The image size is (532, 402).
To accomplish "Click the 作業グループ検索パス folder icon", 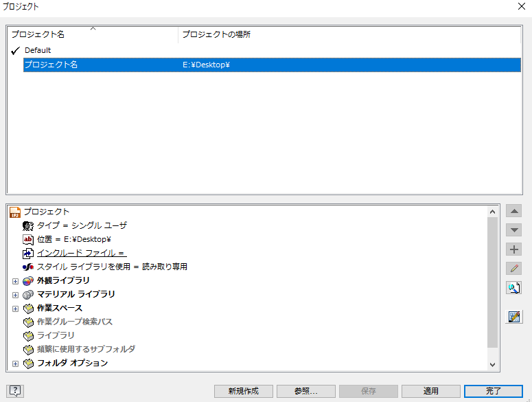I will (28, 322).
